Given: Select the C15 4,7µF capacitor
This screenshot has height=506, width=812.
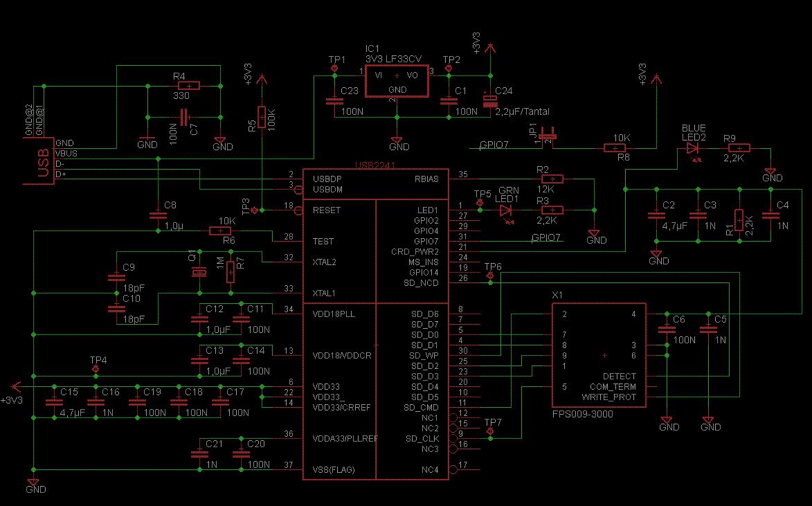Looking at the screenshot, I should point(54,402).
